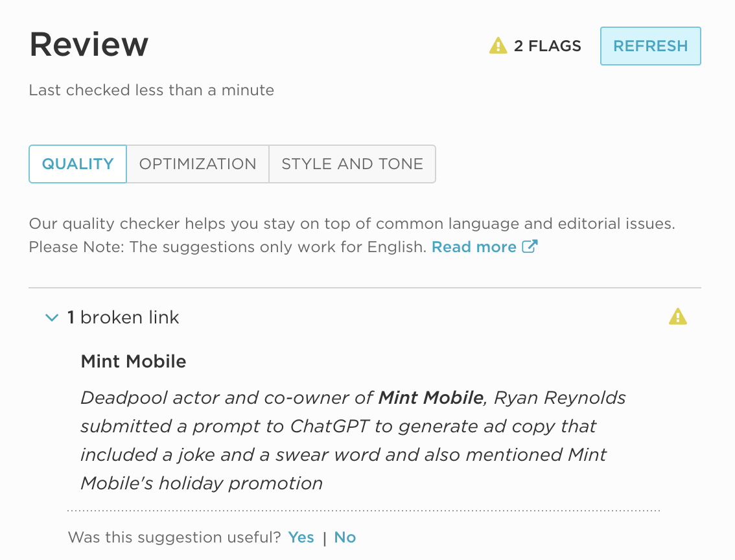Click the Review page heading
Image resolution: width=735 pixels, height=560 pixels.
tap(88, 43)
